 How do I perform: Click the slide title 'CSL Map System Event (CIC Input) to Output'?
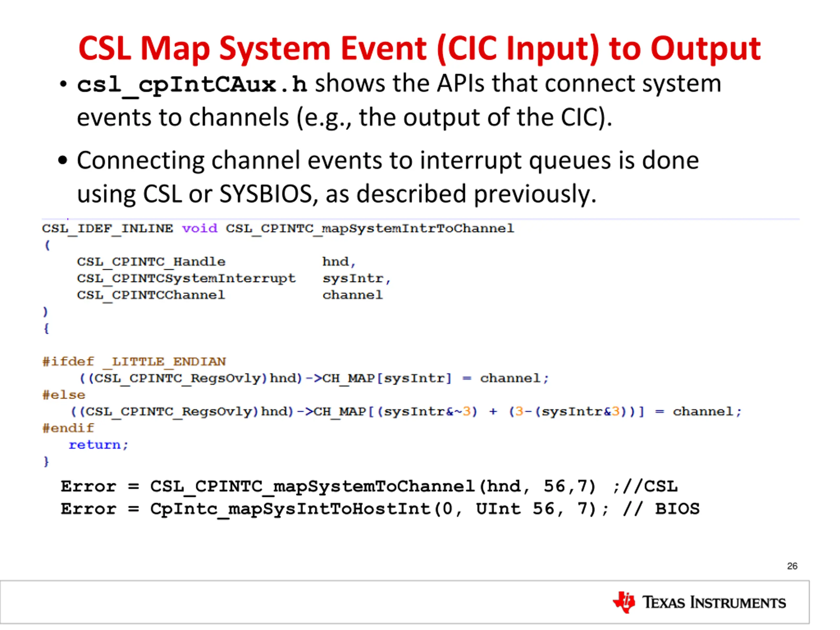pyautogui.click(x=420, y=49)
